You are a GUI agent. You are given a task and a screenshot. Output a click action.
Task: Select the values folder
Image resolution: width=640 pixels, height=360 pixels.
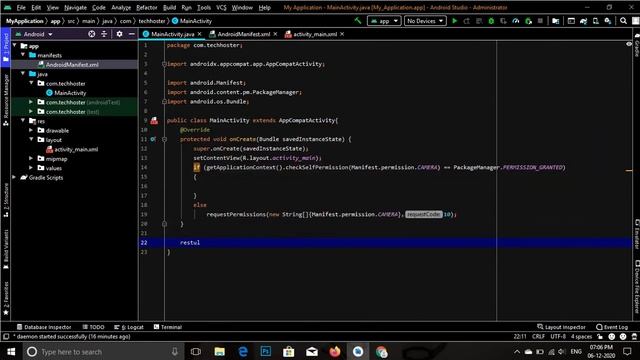(x=53, y=168)
